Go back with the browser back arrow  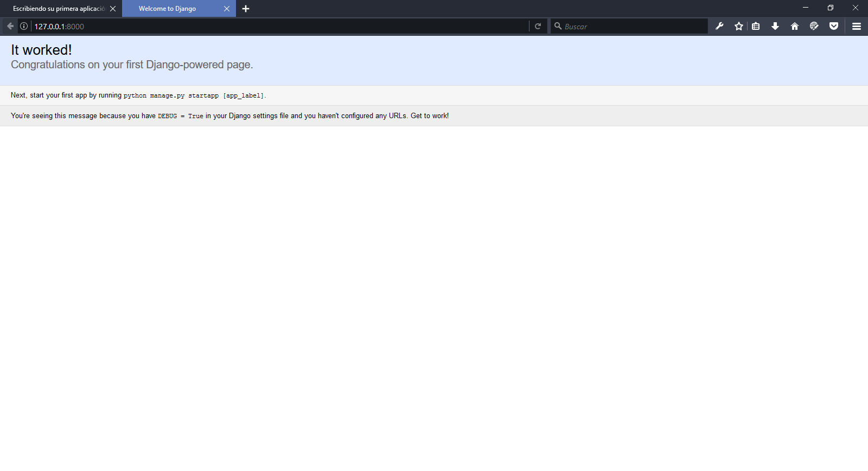10,26
